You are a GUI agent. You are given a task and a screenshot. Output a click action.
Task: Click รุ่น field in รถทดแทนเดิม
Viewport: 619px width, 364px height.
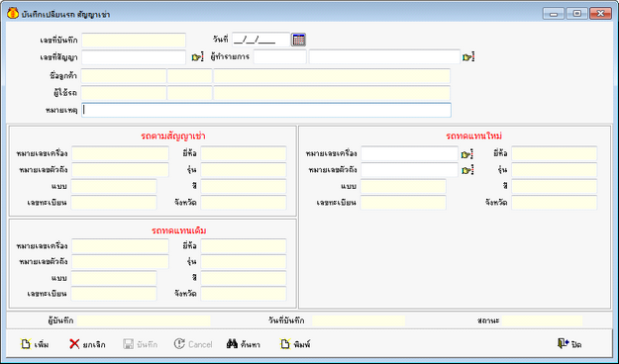244,262
